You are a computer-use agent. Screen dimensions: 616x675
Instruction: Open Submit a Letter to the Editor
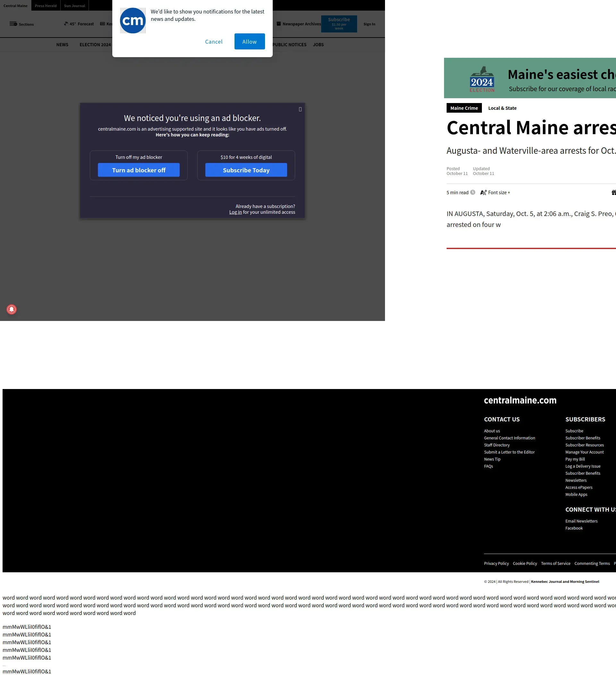(509, 452)
